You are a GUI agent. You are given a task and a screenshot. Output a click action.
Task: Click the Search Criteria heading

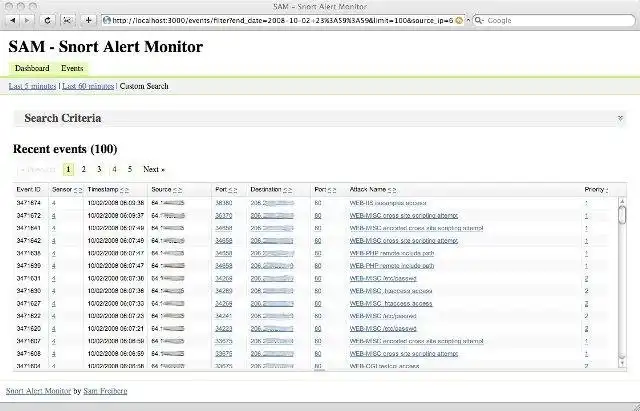pyautogui.click(x=62, y=118)
